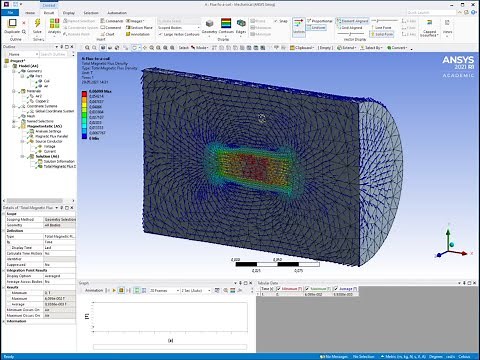The image size is (480, 360).
Task: Click the Line Form vector icon
Action: click(381, 27)
